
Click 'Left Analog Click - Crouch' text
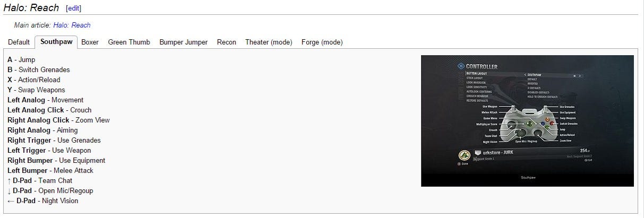click(x=49, y=110)
